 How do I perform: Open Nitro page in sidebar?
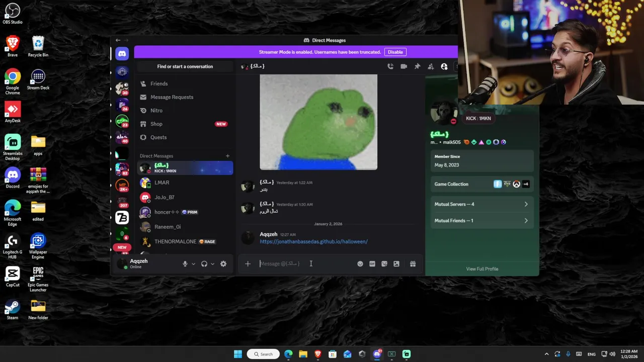(185, 111)
